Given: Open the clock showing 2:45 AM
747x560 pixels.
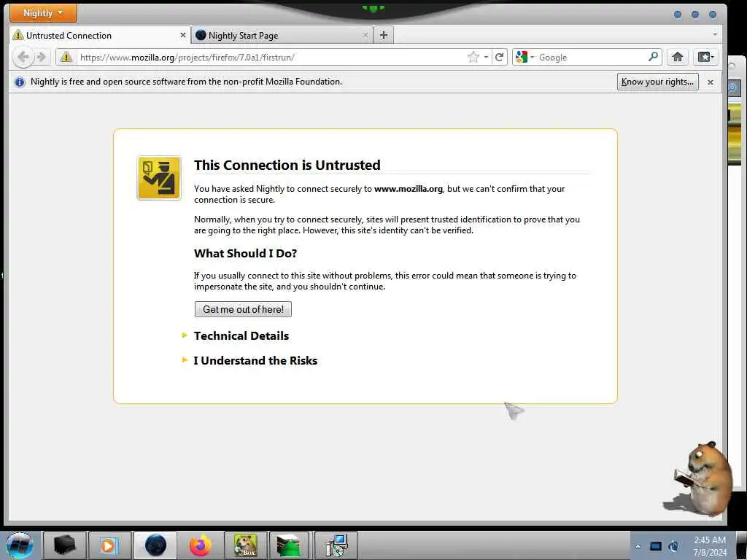Looking at the screenshot, I should point(710,546).
